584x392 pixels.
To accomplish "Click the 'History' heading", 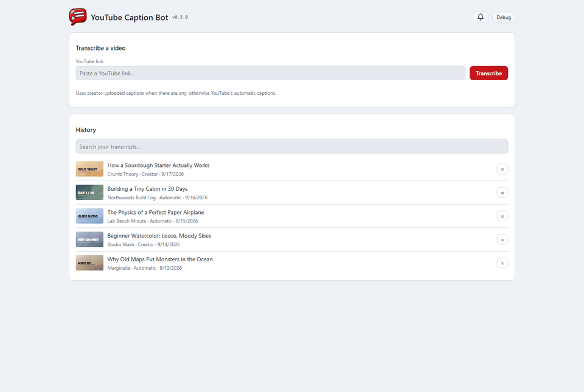I will (x=86, y=130).
